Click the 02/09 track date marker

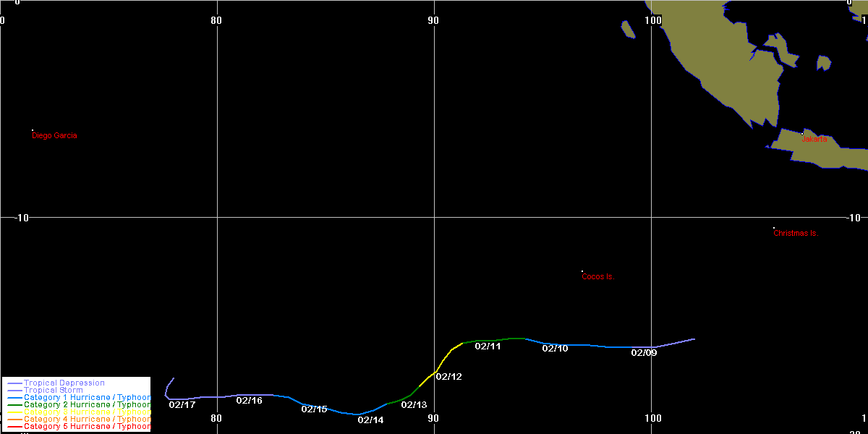click(x=644, y=353)
